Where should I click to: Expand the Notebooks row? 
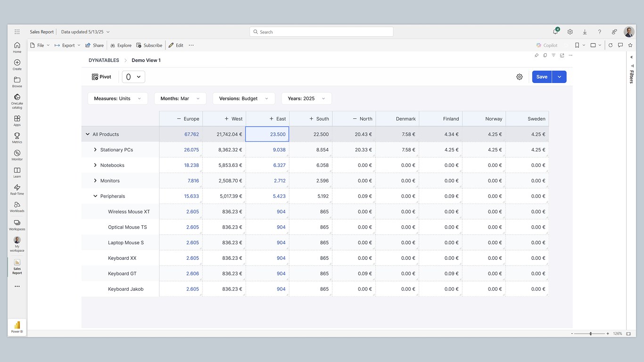(x=95, y=165)
